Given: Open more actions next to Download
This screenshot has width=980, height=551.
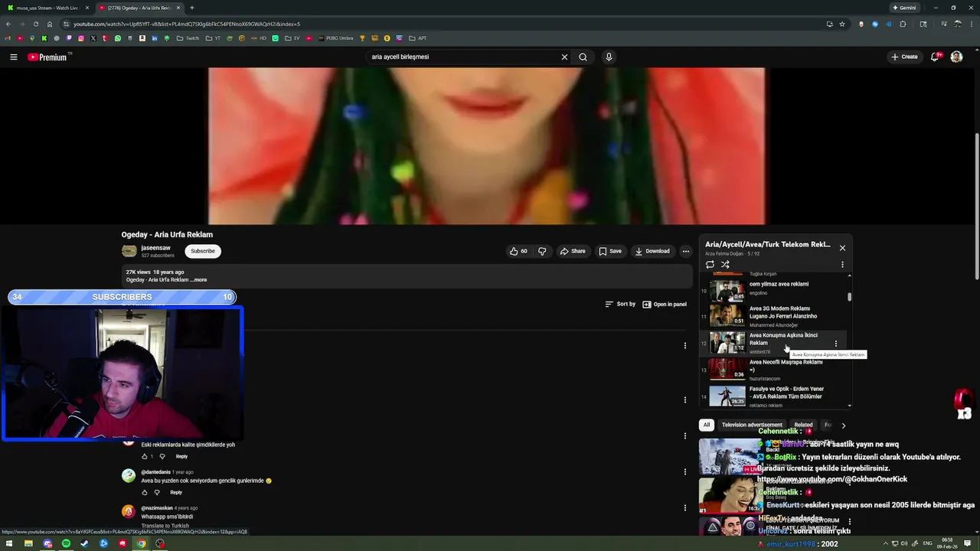Looking at the screenshot, I should click(686, 251).
